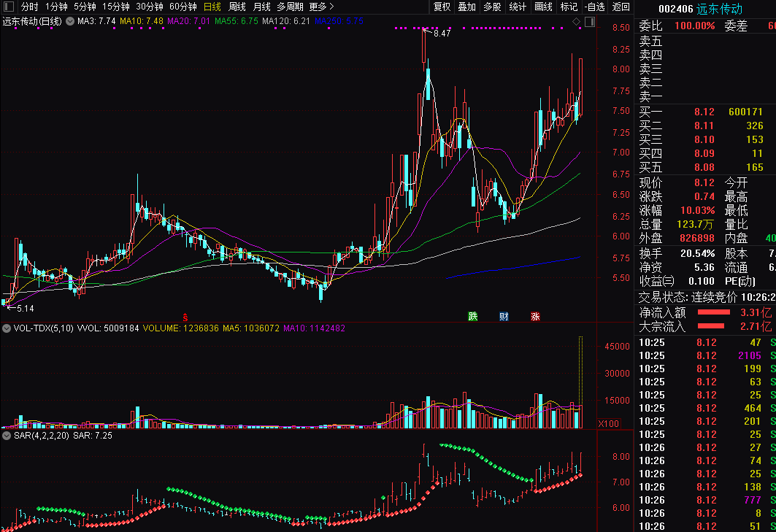Screen dimensions: 776x532
Task: Click the panel layout icon at top-left
Action: point(7,7)
